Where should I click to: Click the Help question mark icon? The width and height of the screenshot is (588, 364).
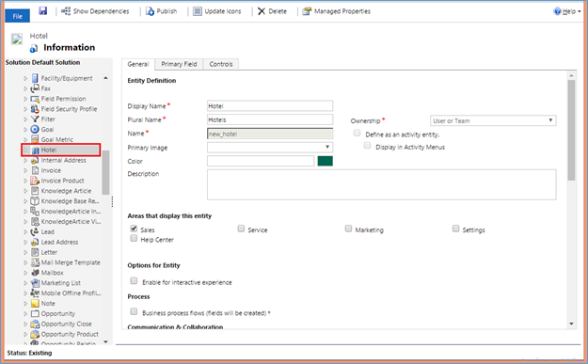point(557,11)
